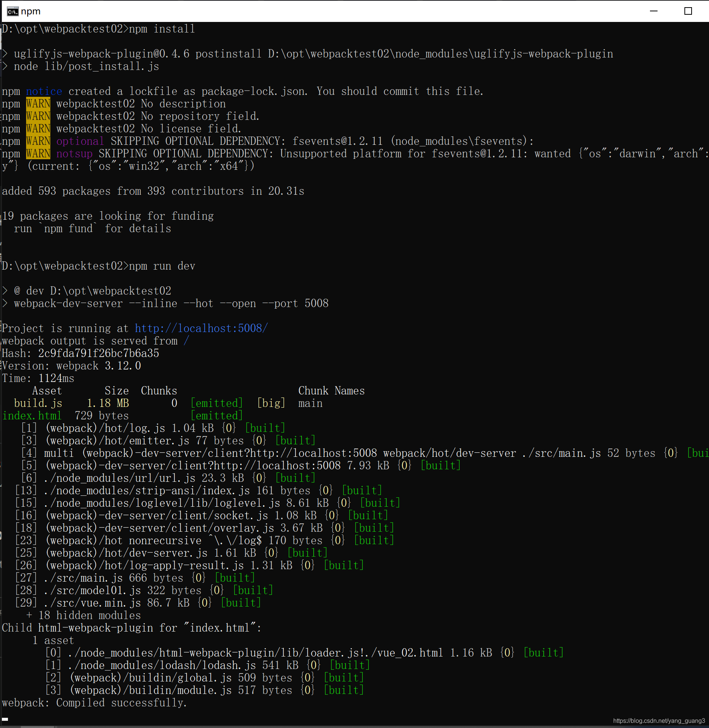
Task: Click the 'Chunk Names' column header
Action: (331, 391)
